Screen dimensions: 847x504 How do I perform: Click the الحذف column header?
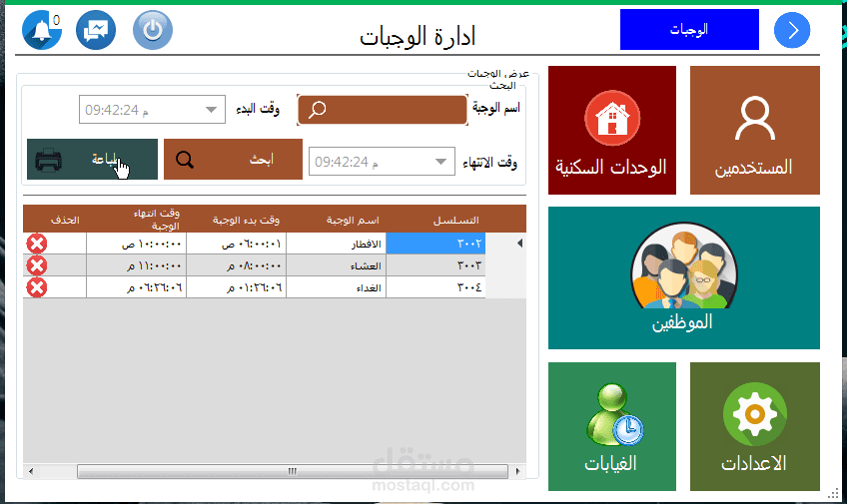pos(55,220)
